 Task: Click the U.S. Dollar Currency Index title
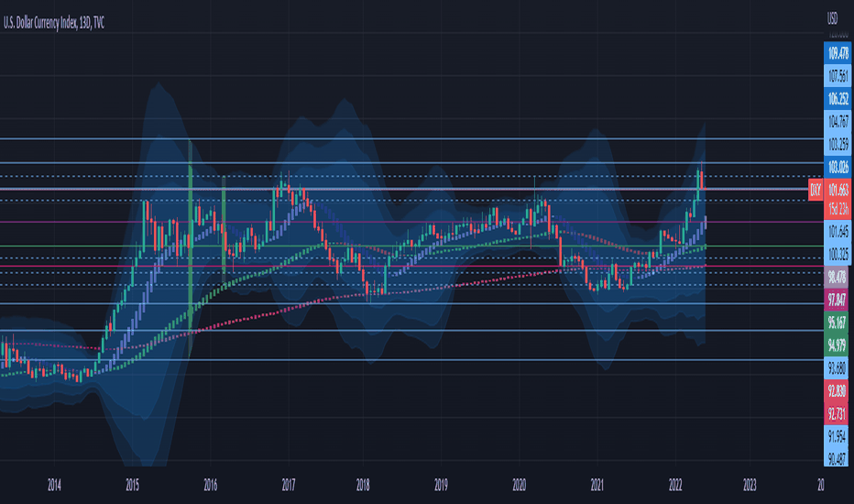[54, 23]
